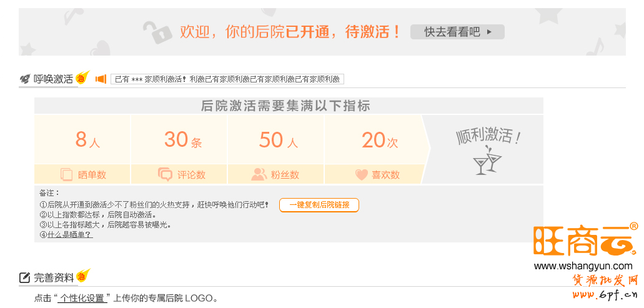Click the 急 badge next to 完善资料
Screen dimensions: 644x308
82,276
